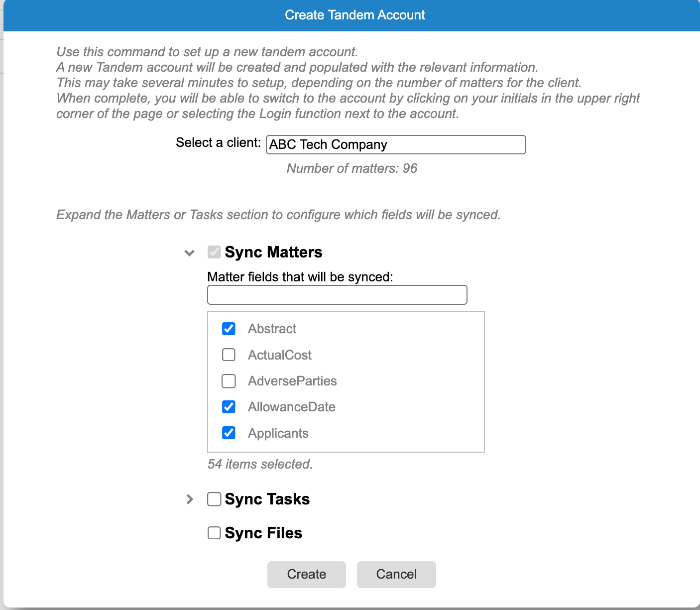This screenshot has width=700, height=610.
Task: Click the 'Number of matters: 96' text
Action: click(x=352, y=168)
